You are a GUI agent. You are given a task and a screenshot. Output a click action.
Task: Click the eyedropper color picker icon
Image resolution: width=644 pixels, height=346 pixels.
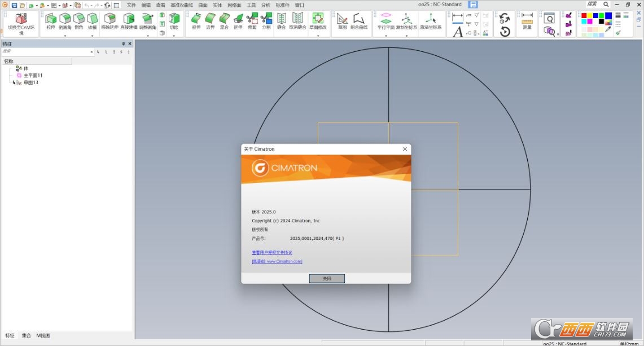coord(608,29)
